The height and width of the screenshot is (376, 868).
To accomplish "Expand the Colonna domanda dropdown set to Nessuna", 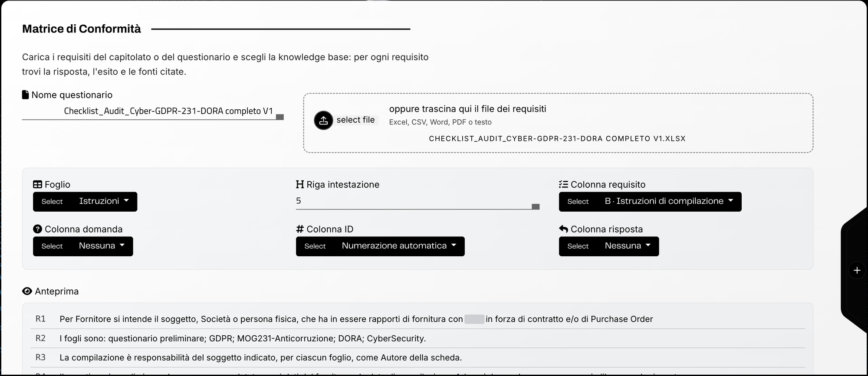I will [x=83, y=246].
